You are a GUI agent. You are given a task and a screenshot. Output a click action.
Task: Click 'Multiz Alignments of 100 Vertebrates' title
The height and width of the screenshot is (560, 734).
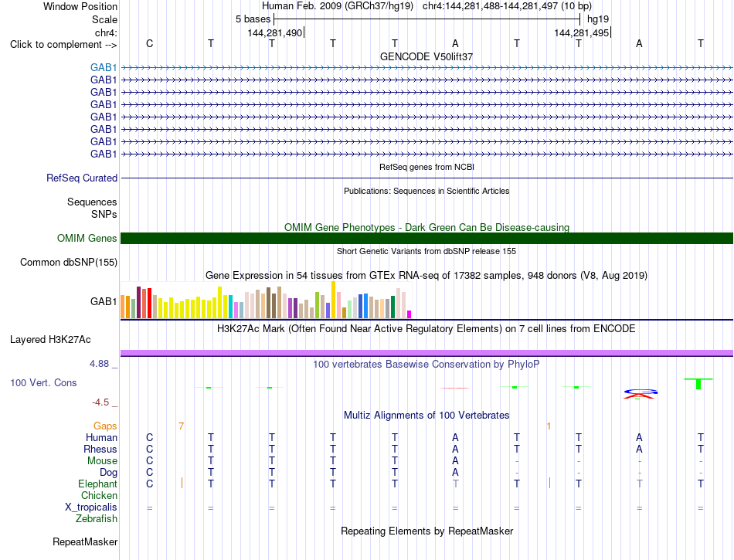[426, 416]
